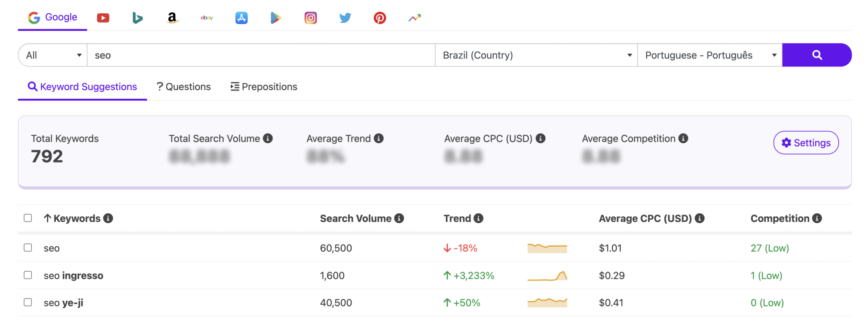Switch to the Prepositions tab
Screen dimensions: 868x321
click(x=264, y=87)
